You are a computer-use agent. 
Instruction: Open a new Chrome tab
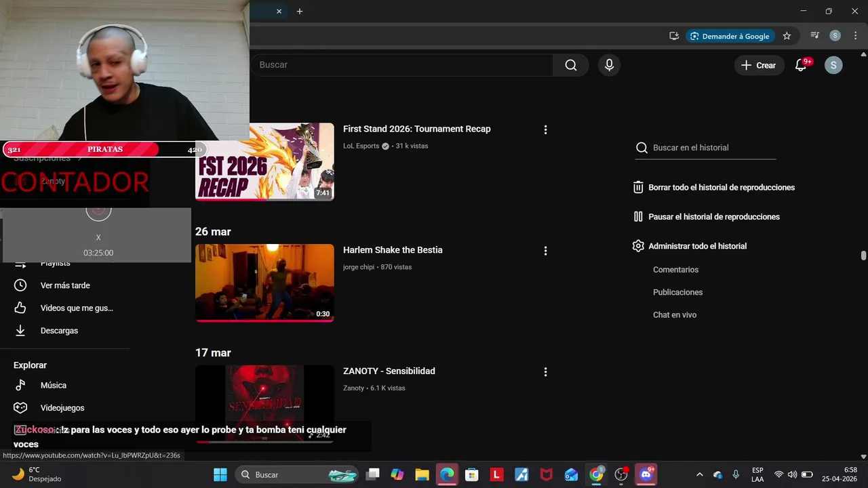300,12
